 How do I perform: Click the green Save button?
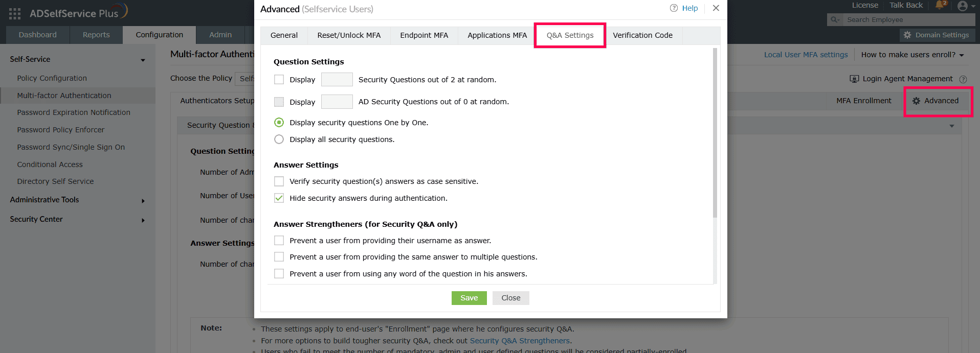[x=469, y=298]
